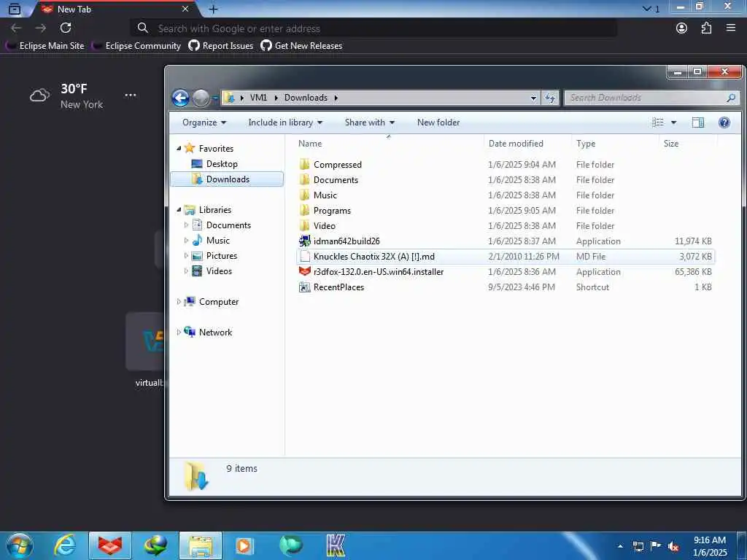Open the Windows Start orb
Viewport: 747px width, 560px height.
(19, 545)
